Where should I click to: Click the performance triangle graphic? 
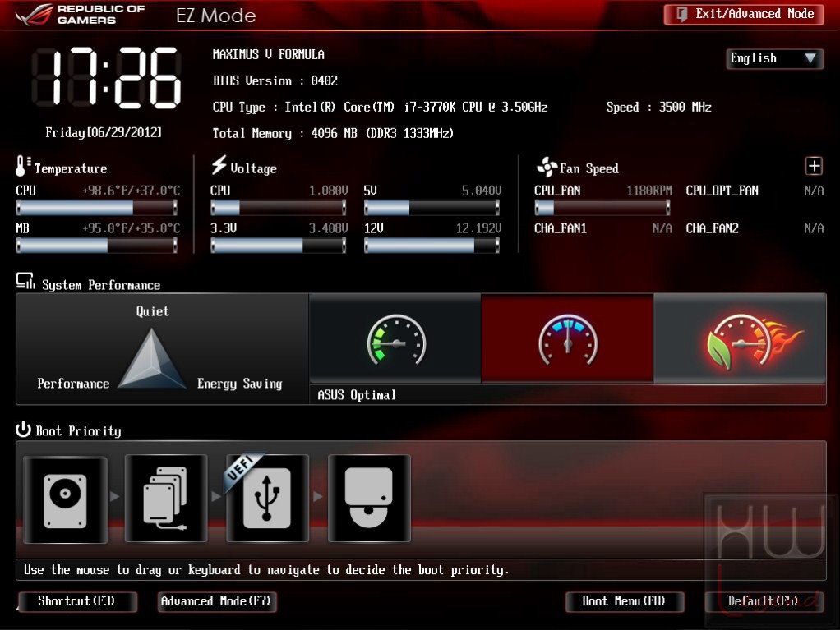[151, 358]
